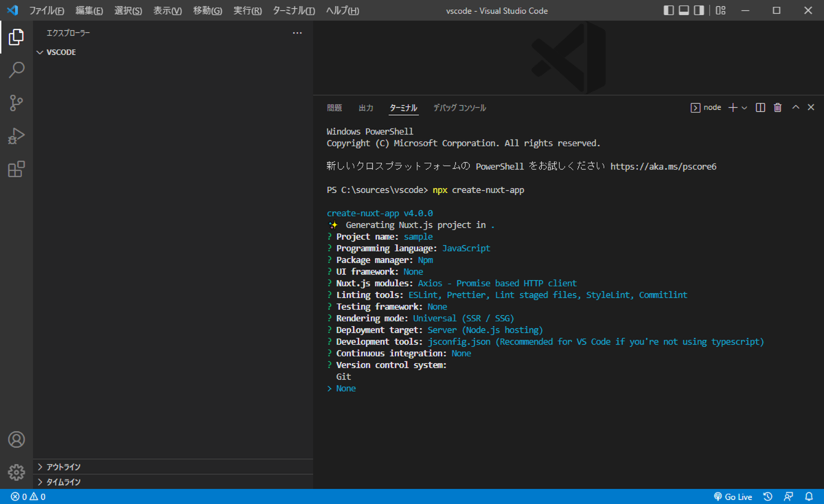Click the 'Package manager: Npm' line
The height and width of the screenshot is (504, 824).
[380, 260]
